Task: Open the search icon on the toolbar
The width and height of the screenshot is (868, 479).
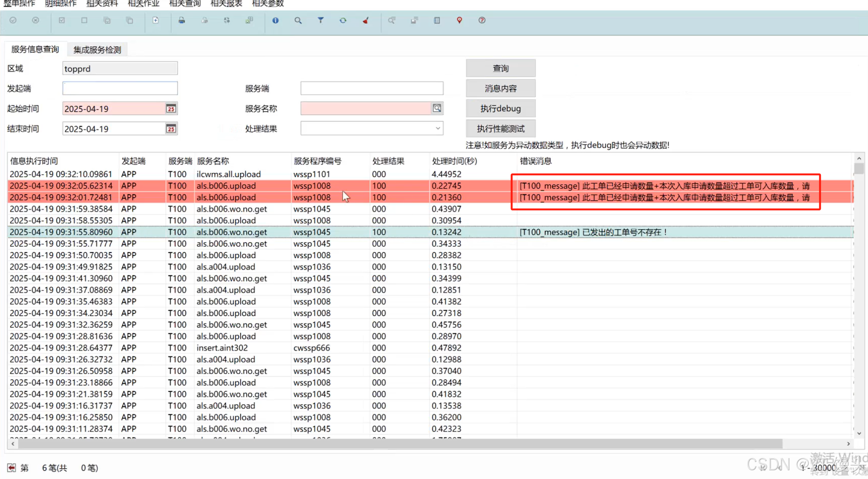Action: (298, 21)
